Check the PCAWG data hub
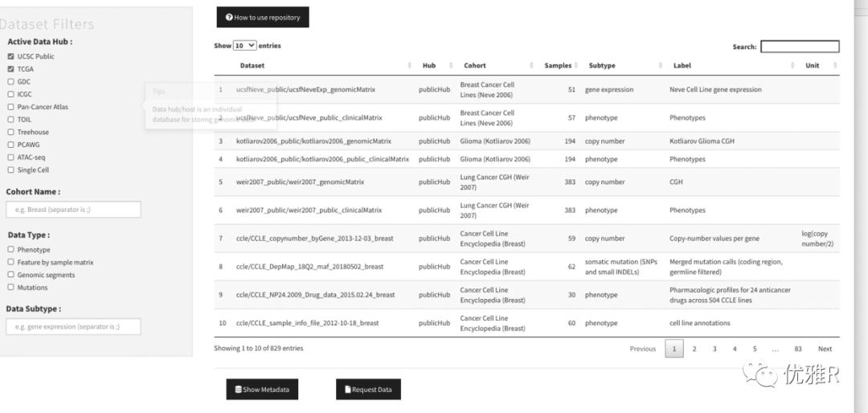 click(x=10, y=145)
